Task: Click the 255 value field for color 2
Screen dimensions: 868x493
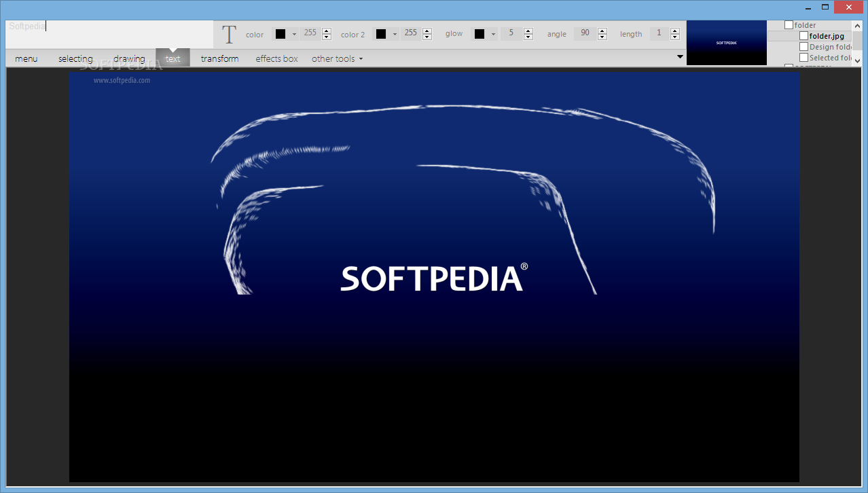Action: (x=411, y=33)
